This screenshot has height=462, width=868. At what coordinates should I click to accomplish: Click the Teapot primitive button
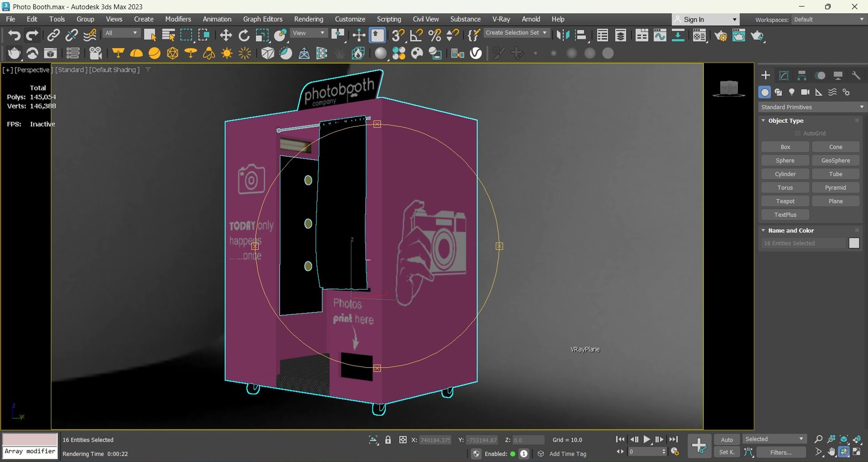coord(785,201)
